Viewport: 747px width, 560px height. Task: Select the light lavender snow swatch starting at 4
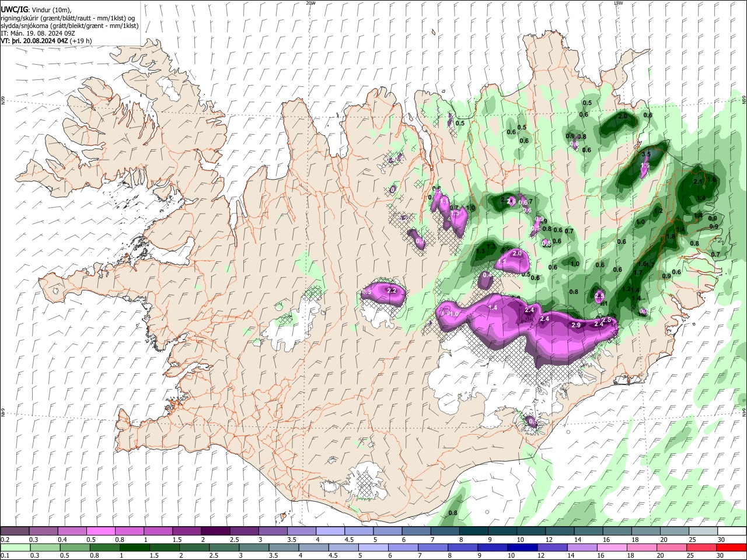click(x=330, y=531)
